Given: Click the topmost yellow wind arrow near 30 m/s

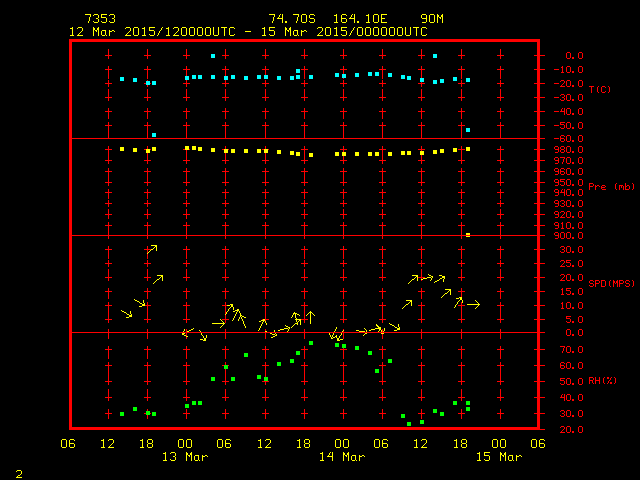Looking at the screenshot, I should pyautogui.click(x=152, y=248).
